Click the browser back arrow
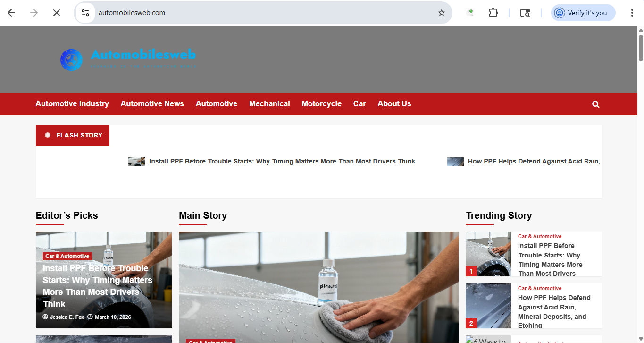This screenshot has height=343, width=644. pyautogui.click(x=11, y=13)
